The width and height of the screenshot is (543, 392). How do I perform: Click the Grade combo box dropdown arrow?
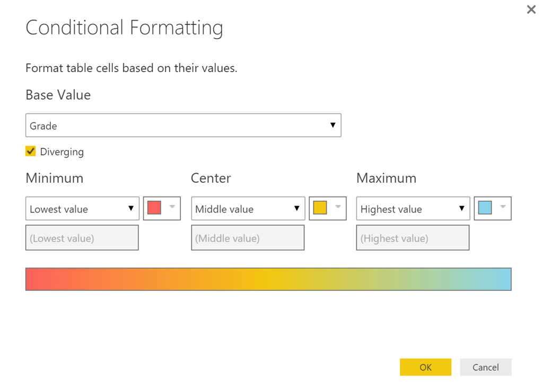(332, 125)
